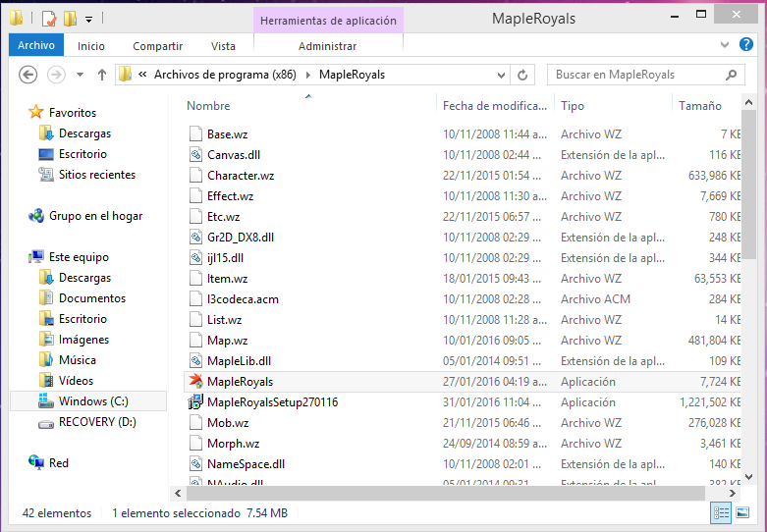Expand the ribbon using the chevron arrow
Image resolution: width=767 pixels, height=532 pixels.
pos(726,45)
